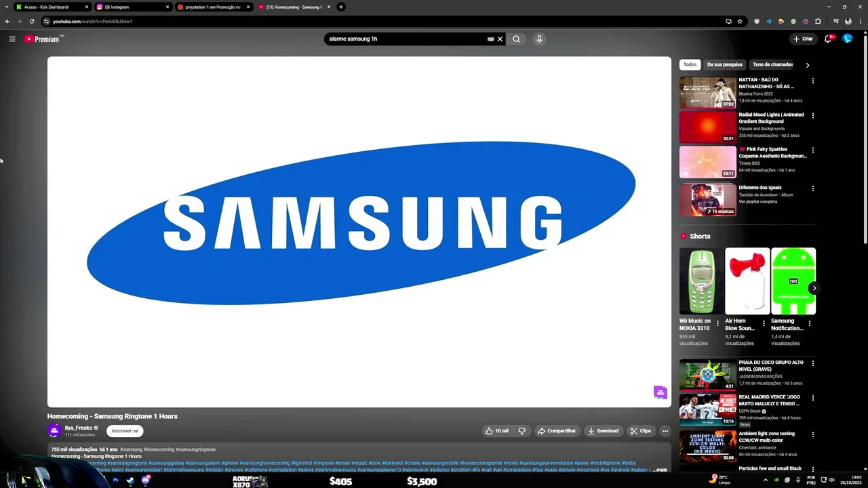Open the YouTube guide hamburger menu
Image resolution: width=868 pixels, height=488 pixels.
click(12, 39)
